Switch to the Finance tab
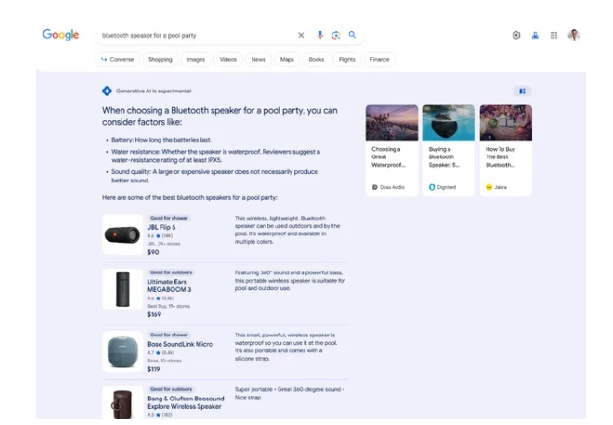613x425 pixels. click(380, 59)
